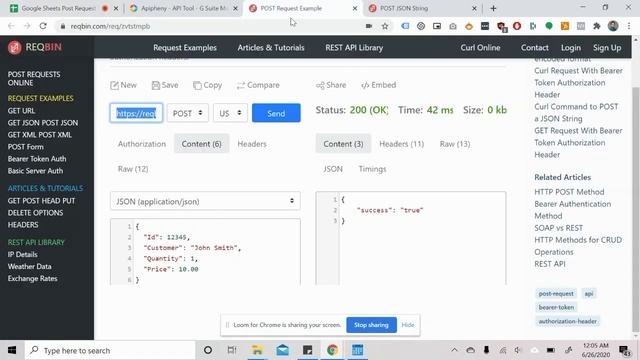This screenshot has height=360, width=640.
Task: Close the Apipheny API Tool tab
Action: click(x=235, y=8)
